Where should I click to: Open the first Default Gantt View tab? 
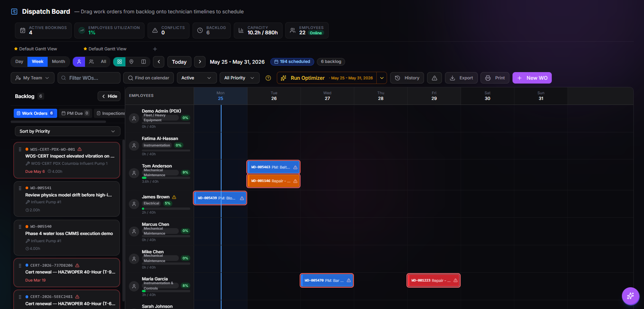coord(35,49)
